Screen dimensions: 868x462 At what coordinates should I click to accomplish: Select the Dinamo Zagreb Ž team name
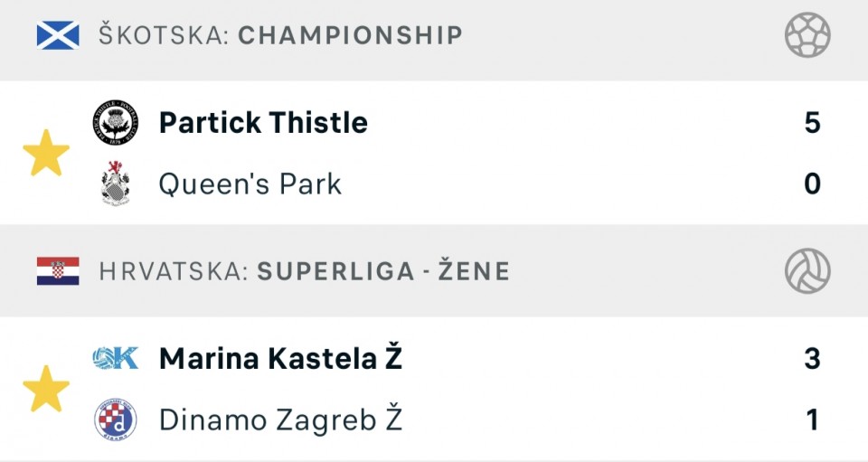pyautogui.click(x=280, y=420)
